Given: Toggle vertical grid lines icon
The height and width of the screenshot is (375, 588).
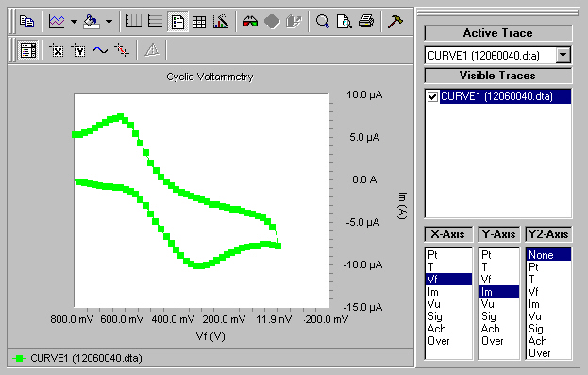Looking at the screenshot, I should point(133,22).
